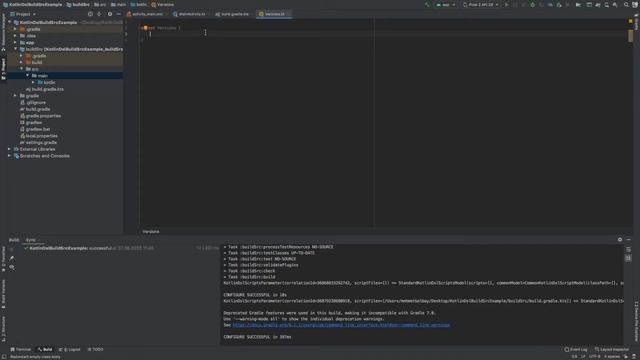This screenshot has height=360, width=640.
Task: Click the collapse all icon in Project panel
Action: click(x=99, y=14)
